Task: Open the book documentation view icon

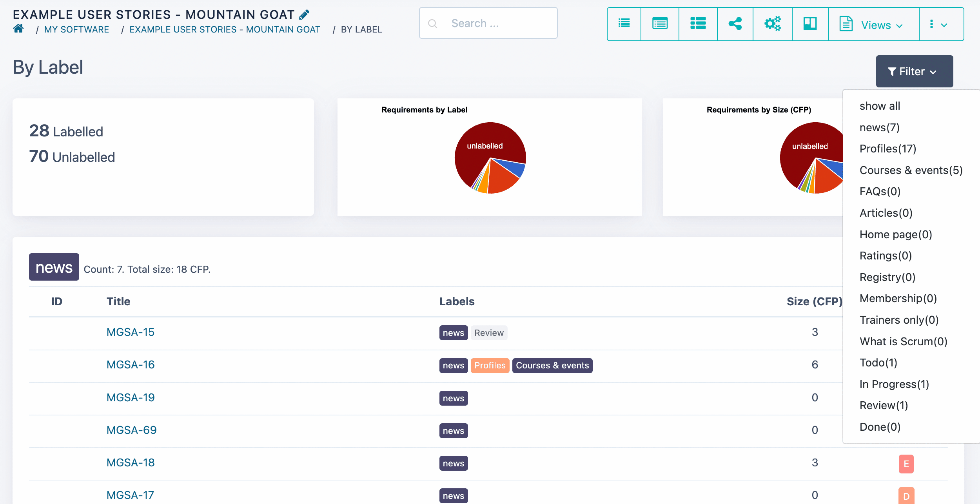Action: coord(810,24)
